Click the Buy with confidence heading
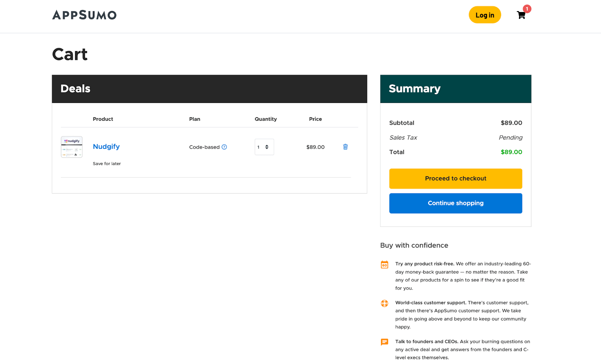Viewport: 601px width, 364px height. [x=414, y=245]
